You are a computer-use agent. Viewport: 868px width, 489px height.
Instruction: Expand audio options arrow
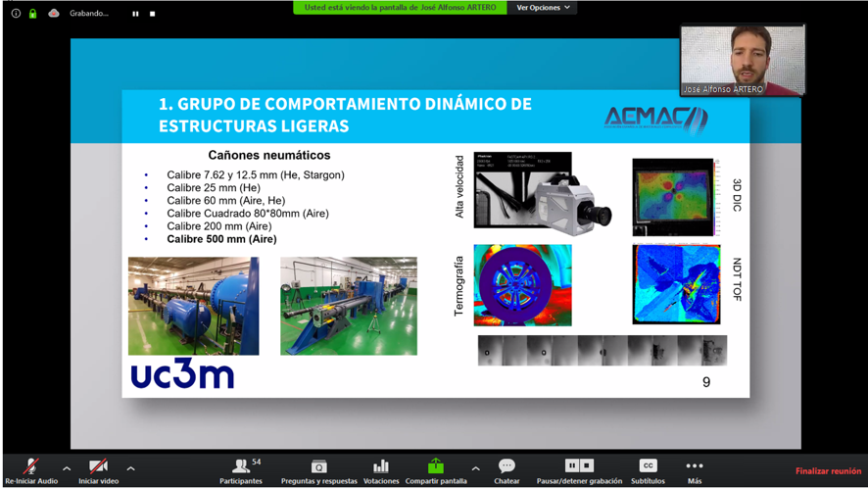(x=67, y=468)
